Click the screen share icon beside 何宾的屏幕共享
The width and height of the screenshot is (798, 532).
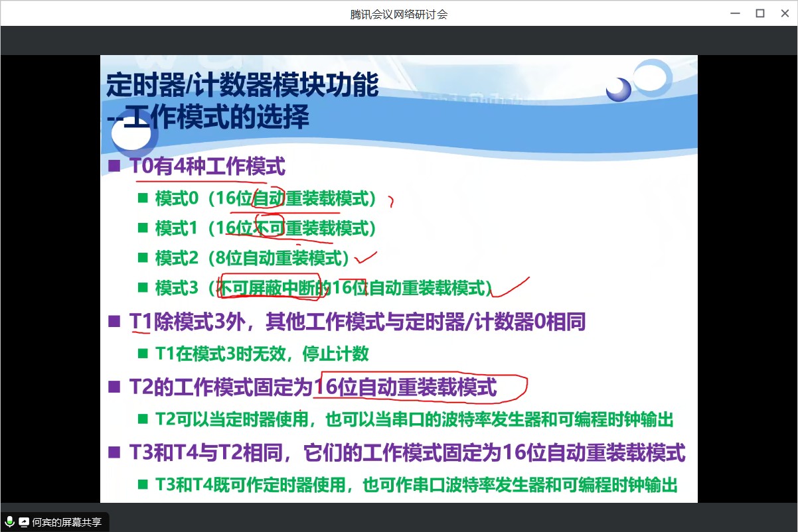tap(24, 522)
